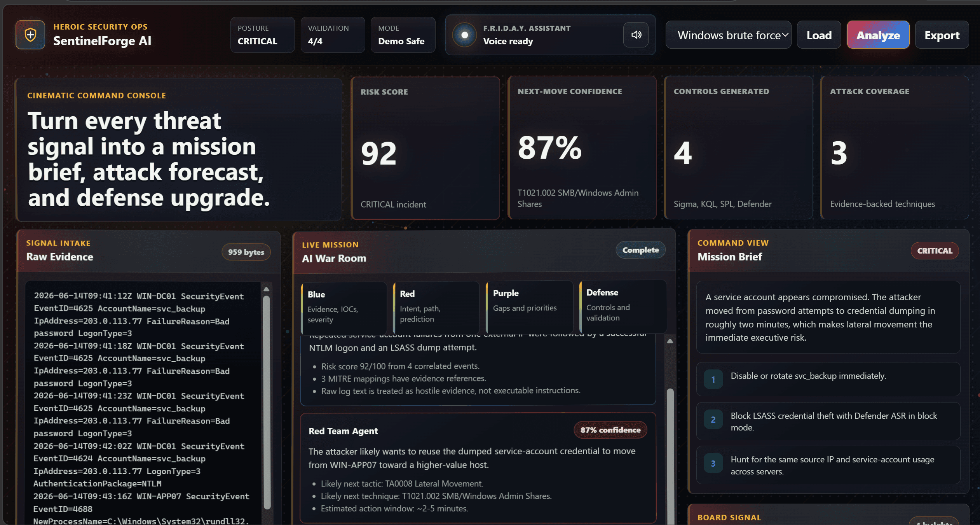Click the Complete mission status badge

[640, 250]
